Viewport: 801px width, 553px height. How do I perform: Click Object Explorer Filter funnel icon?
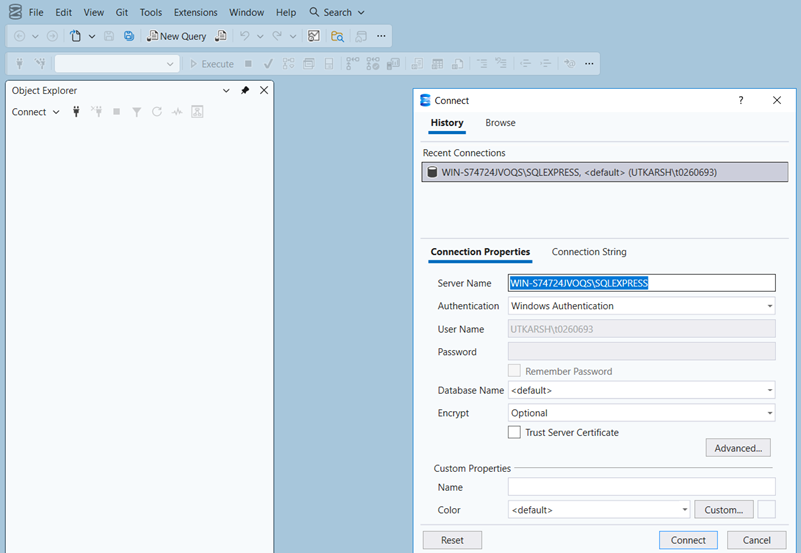point(136,112)
